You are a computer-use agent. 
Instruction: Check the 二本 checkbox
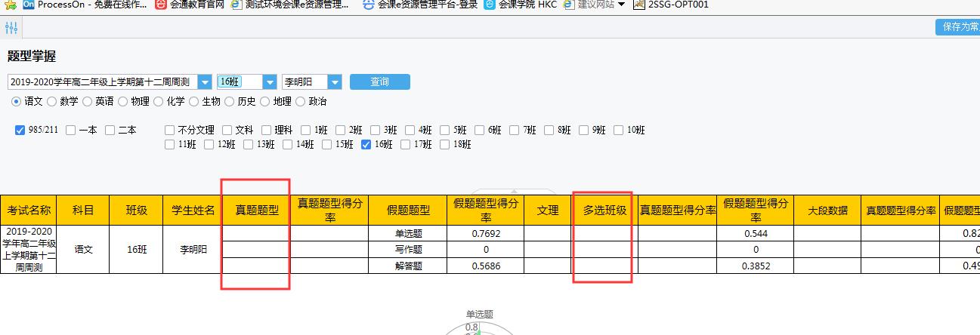tap(110, 130)
